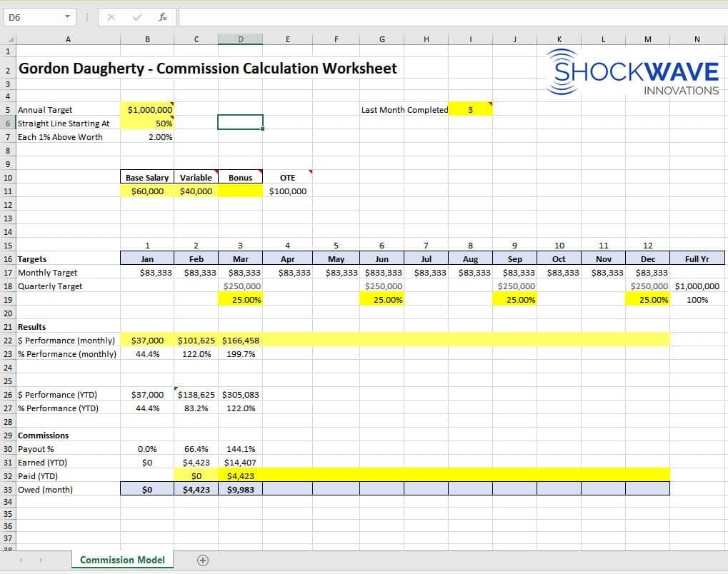
Task: Click the Insert Function fx icon
Action: [x=163, y=17]
